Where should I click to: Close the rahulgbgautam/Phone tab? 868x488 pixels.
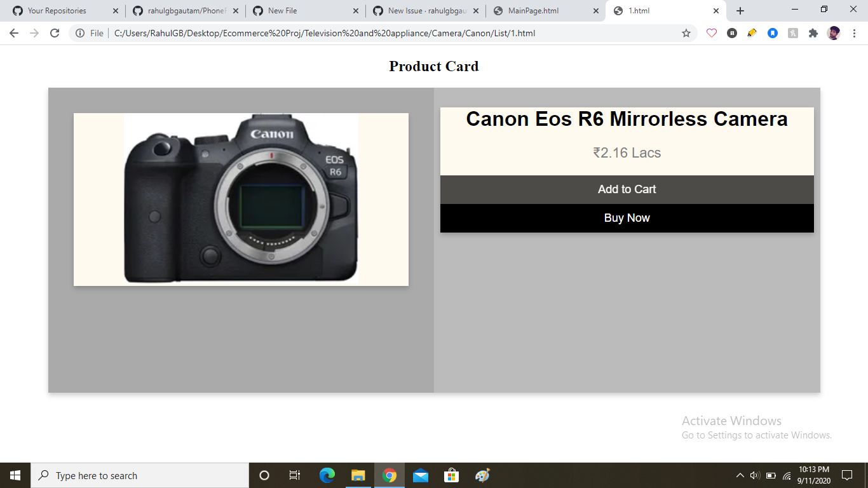tap(235, 11)
